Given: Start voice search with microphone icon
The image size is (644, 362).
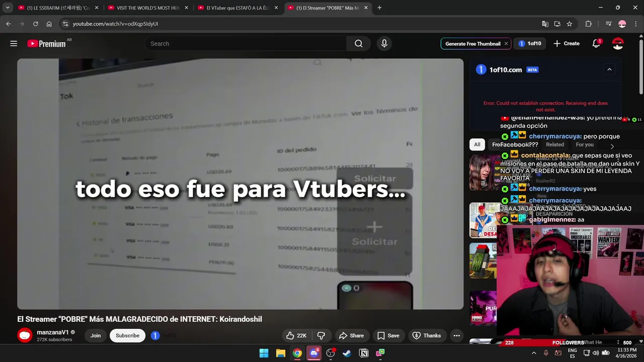Looking at the screenshot, I should (384, 44).
